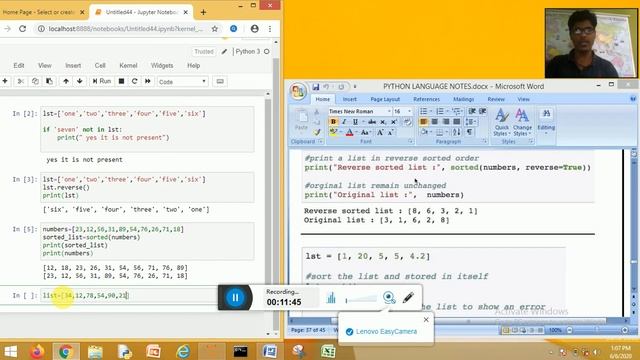The image size is (640, 360).
Task: Restart the kernel with the circular arrow
Action: pyautogui.click(x=134, y=81)
